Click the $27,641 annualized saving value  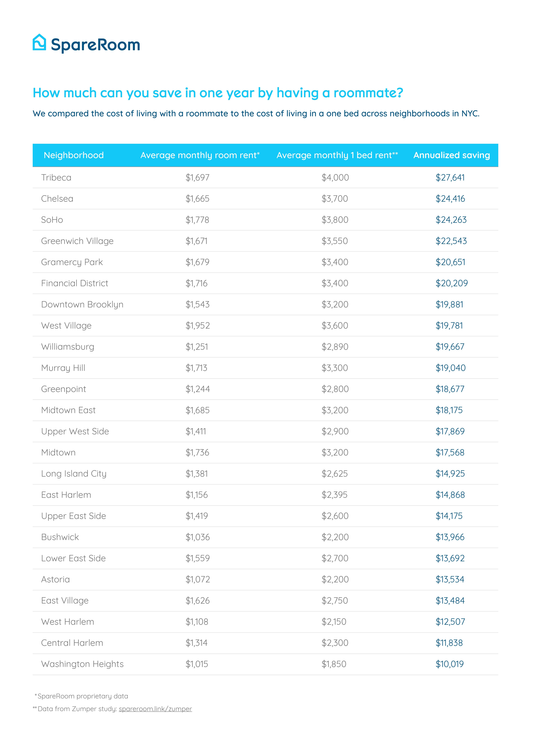click(x=450, y=177)
